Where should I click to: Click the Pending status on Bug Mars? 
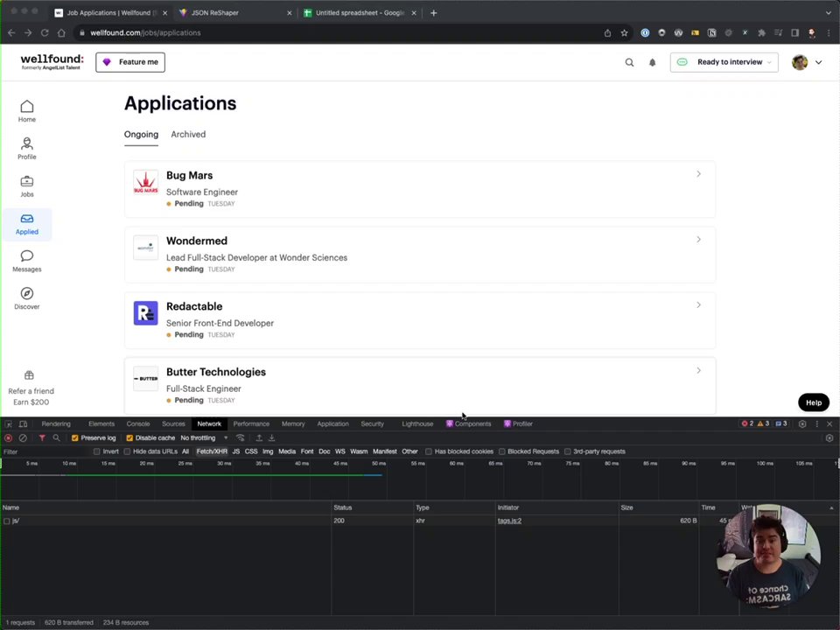pyautogui.click(x=189, y=204)
